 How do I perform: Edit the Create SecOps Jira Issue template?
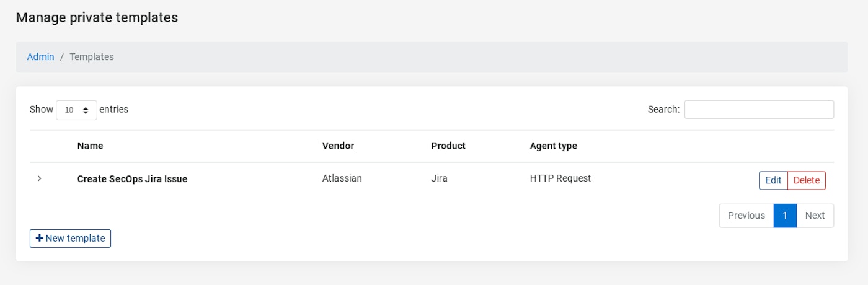pyautogui.click(x=773, y=180)
